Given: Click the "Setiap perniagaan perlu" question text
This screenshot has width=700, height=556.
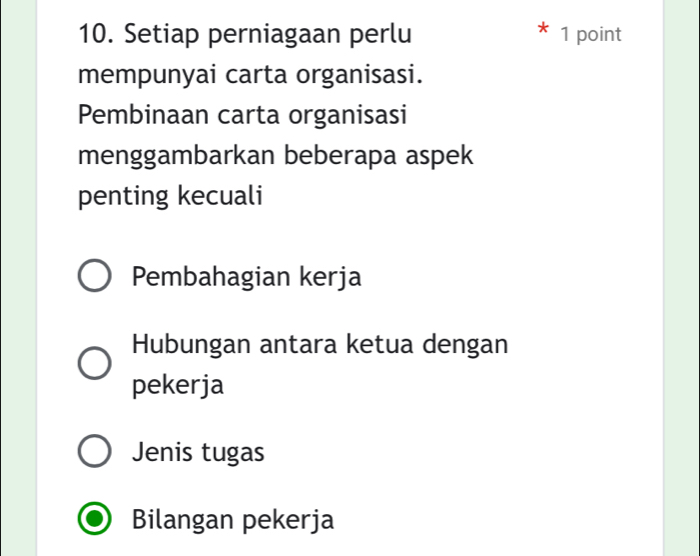Looking at the screenshot, I should [267, 35].
